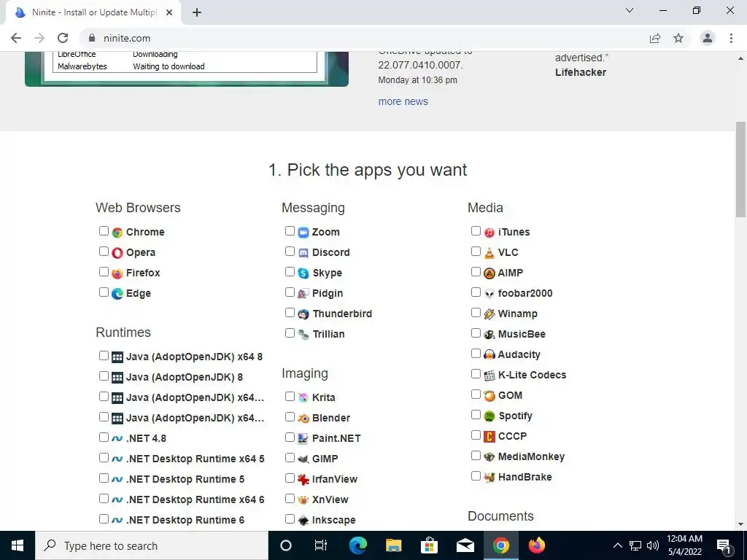This screenshot has width=747, height=560.
Task: Check the .NET Desktop Runtime x64 6 checkbox
Action: pos(104,499)
